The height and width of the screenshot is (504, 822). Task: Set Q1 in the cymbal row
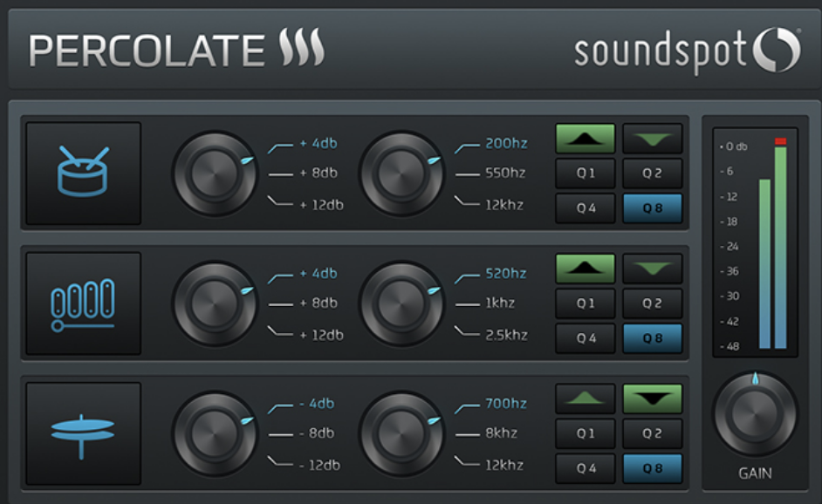(585, 433)
